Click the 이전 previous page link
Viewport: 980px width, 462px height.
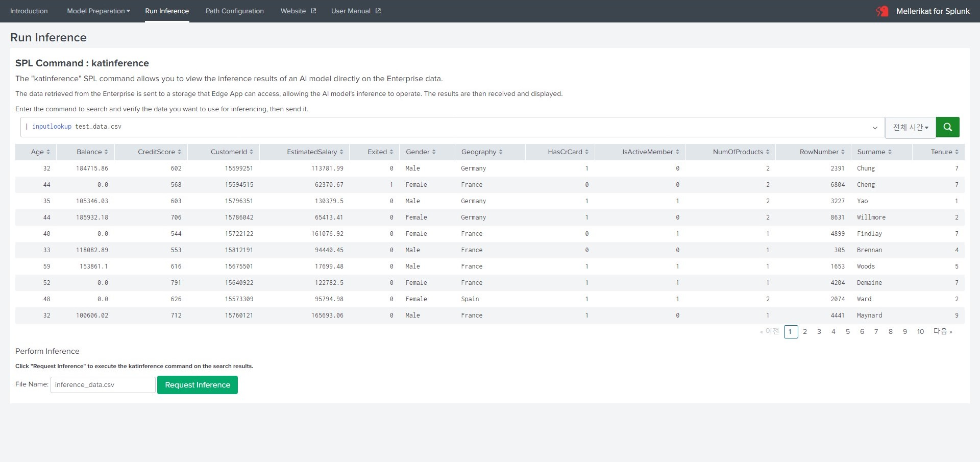(770, 331)
